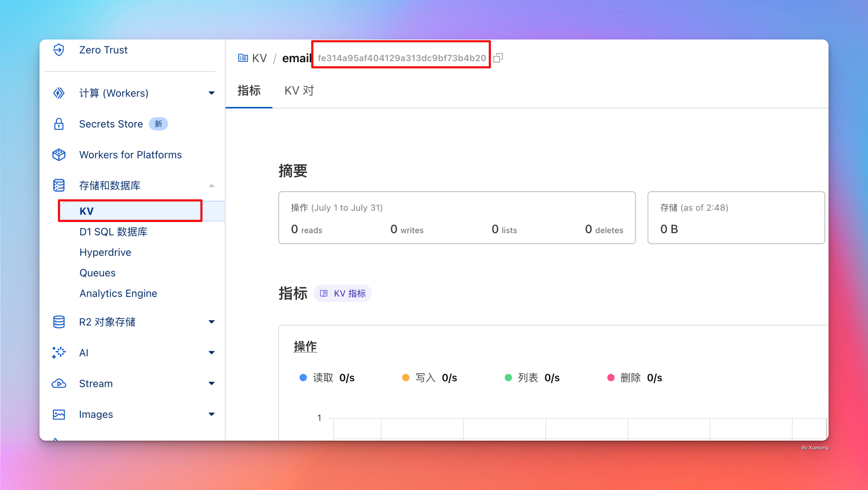The width and height of the screenshot is (868, 490).
Task: Toggle the green 列表 series legend
Action: tap(532, 378)
